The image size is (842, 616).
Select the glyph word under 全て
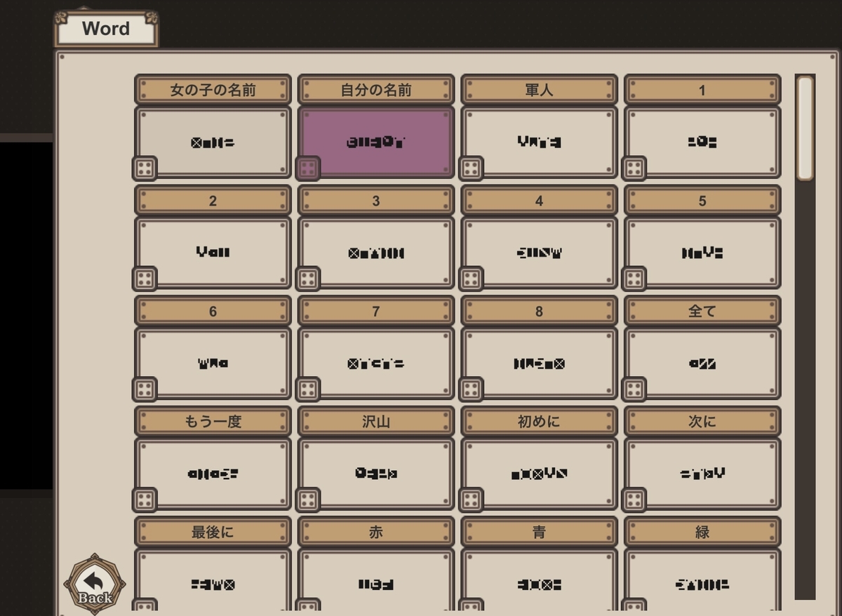coord(702,363)
